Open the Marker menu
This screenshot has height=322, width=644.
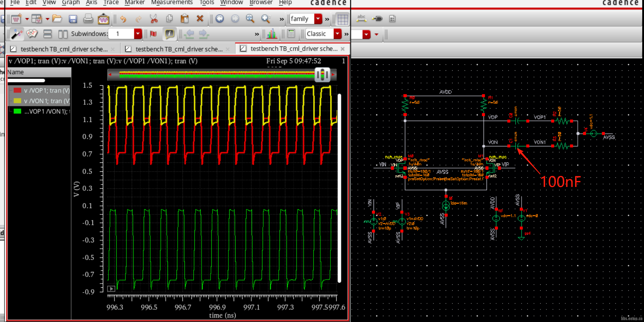(134, 2)
